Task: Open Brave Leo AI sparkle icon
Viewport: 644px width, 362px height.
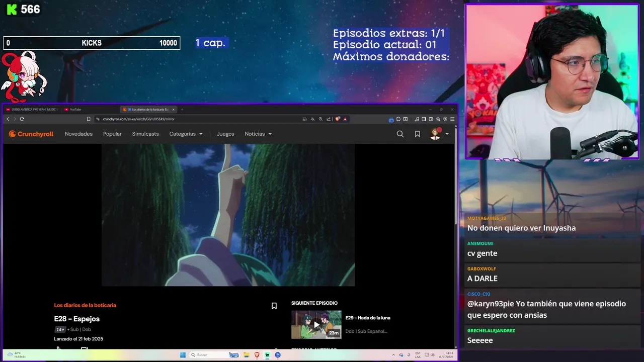Action: coord(438,119)
